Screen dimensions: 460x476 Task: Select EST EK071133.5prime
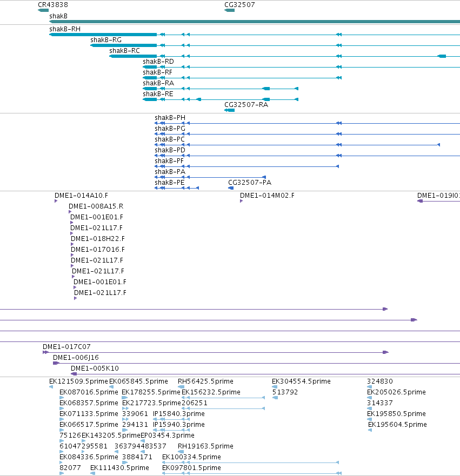click(x=62, y=419)
